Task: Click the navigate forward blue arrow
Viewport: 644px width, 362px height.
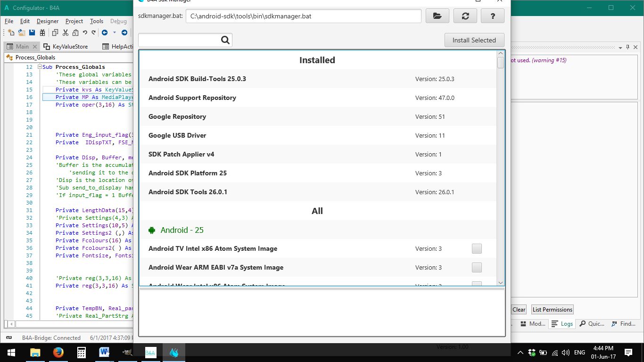Action: pos(124,33)
